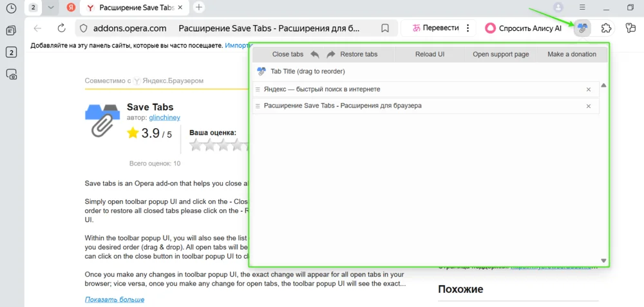The image size is (644, 307).
Task: Open the browser main hamburger menu
Action: coord(582,7)
